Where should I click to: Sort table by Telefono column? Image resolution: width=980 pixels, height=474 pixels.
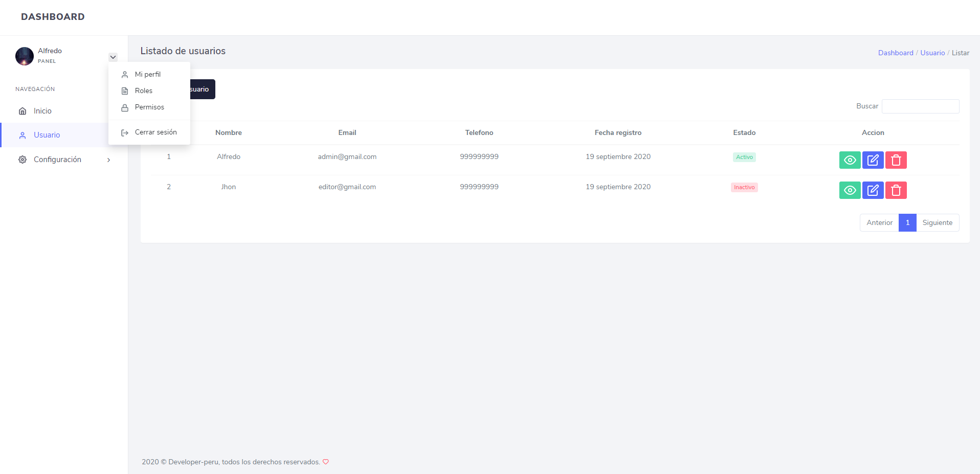[x=479, y=132]
